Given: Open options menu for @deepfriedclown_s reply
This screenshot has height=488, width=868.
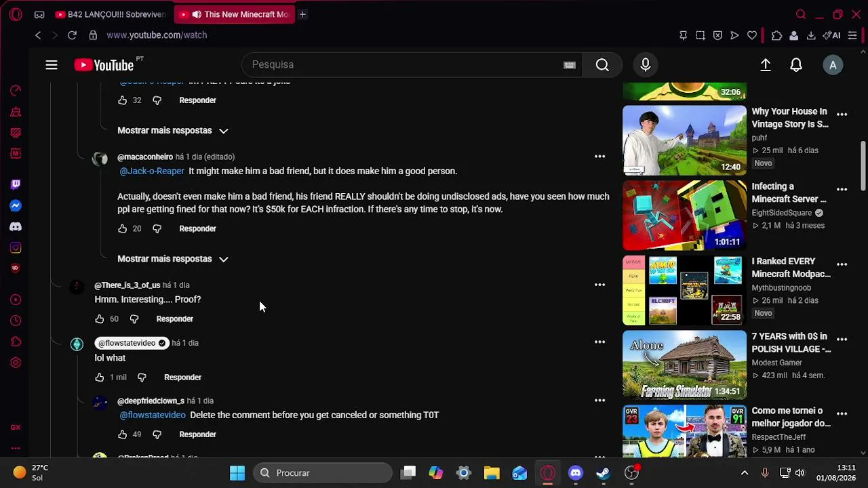Looking at the screenshot, I should point(599,401).
